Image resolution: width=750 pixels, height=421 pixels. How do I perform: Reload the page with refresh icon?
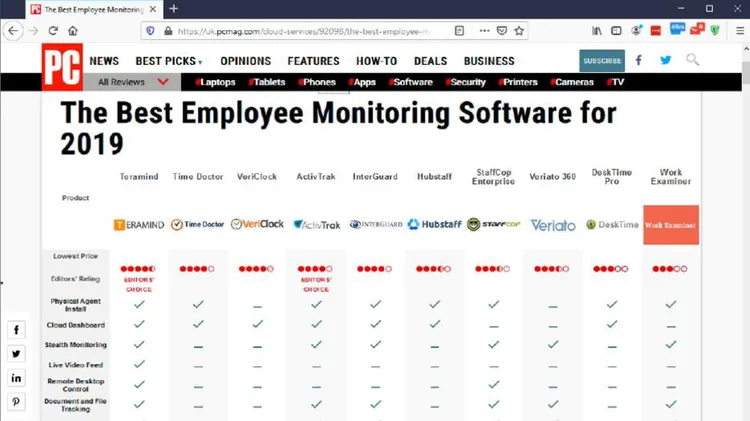click(53, 31)
